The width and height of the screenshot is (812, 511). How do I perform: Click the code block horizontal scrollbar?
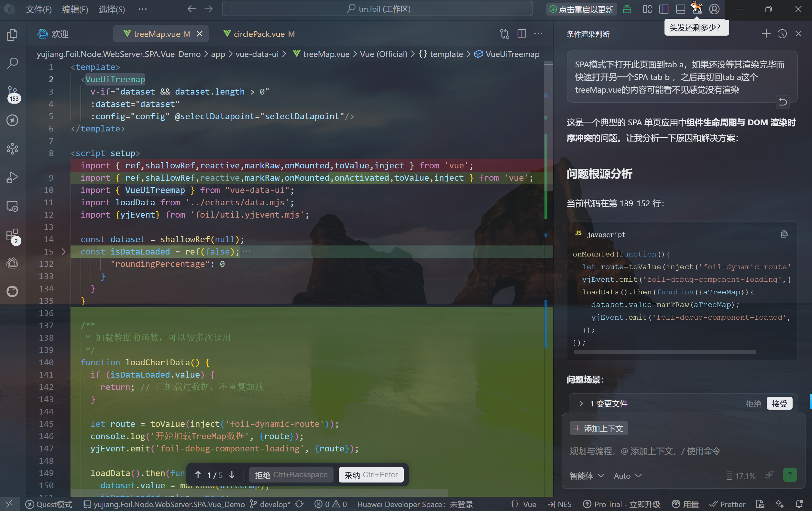click(664, 352)
